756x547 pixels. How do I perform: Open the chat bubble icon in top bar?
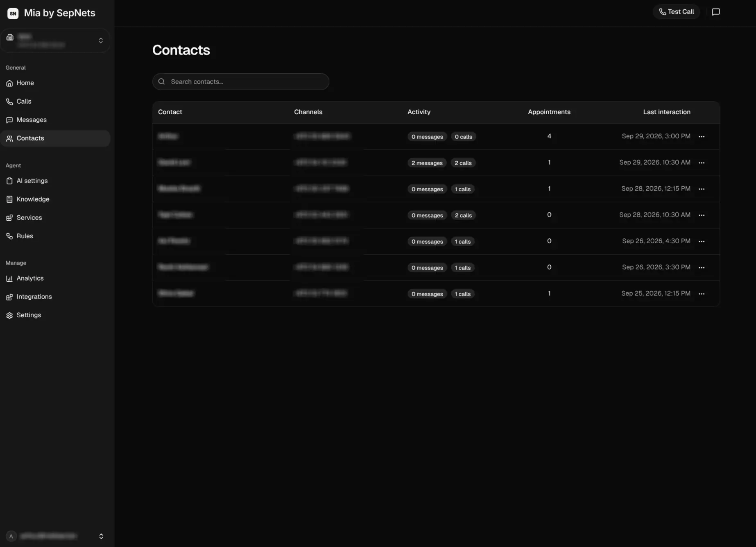pyautogui.click(x=716, y=12)
